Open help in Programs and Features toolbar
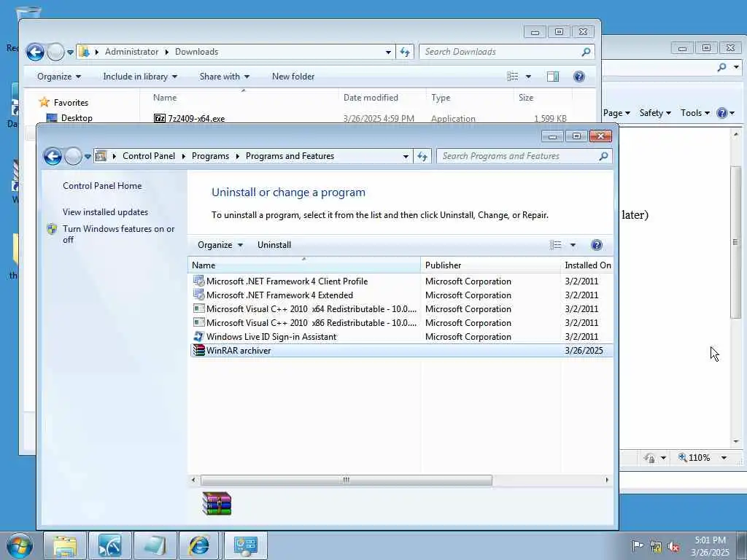747x560 pixels. click(597, 245)
